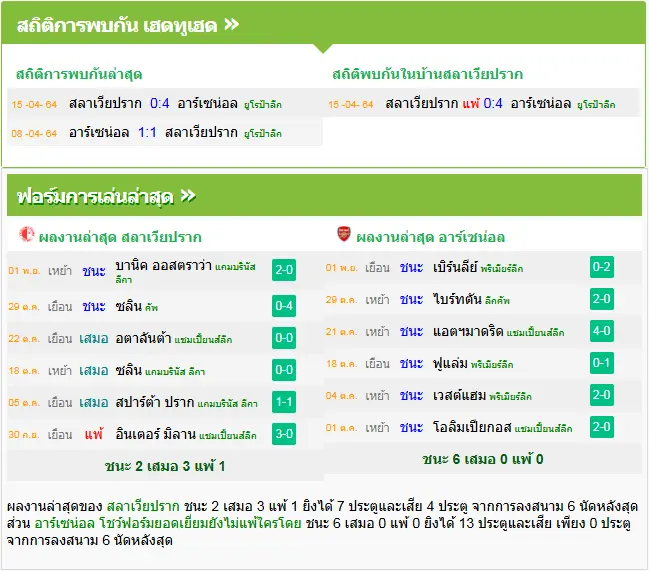The height and width of the screenshot is (571, 649).
Task: Click the 0:4 score in home stats column
Action: (493, 103)
